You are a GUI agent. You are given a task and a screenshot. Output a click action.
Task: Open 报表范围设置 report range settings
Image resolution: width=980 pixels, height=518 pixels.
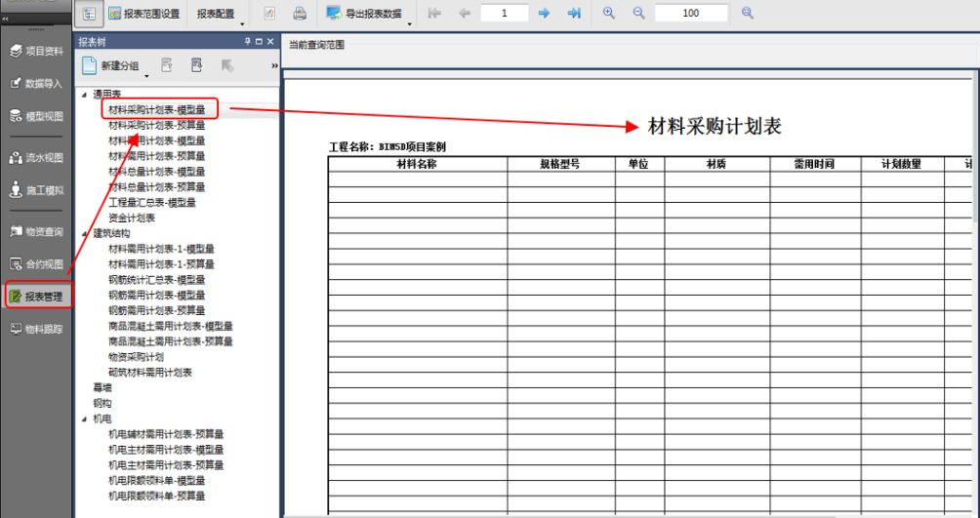(x=143, y=14)
